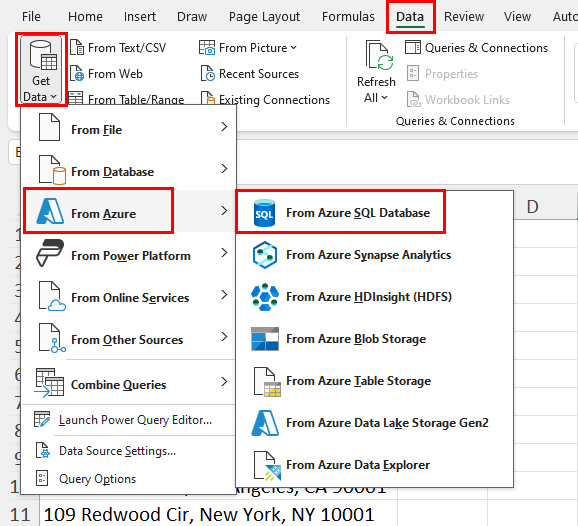The height and width of the screenshot is (526, 578).
Task: Select column D header
Action: coord(533,207)
